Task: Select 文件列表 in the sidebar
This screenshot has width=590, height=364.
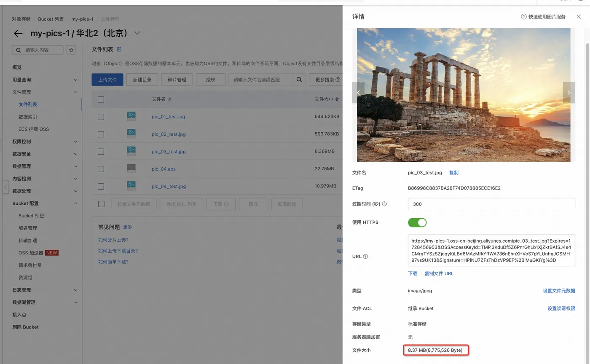Action: pos(28,104)
